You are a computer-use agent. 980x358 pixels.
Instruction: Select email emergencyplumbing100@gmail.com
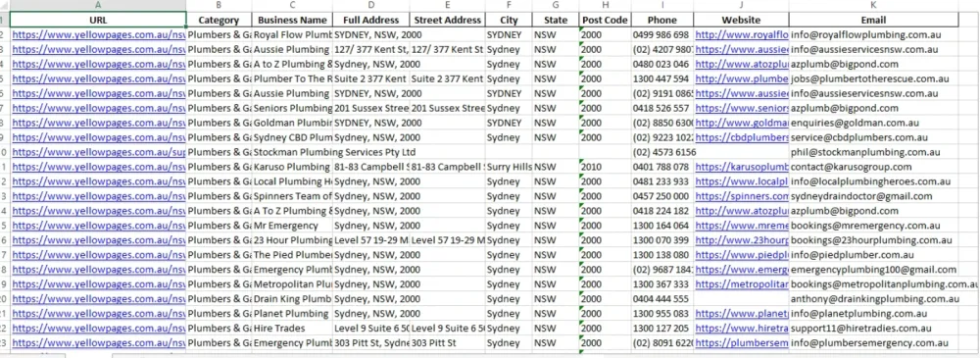click(874, 269)
